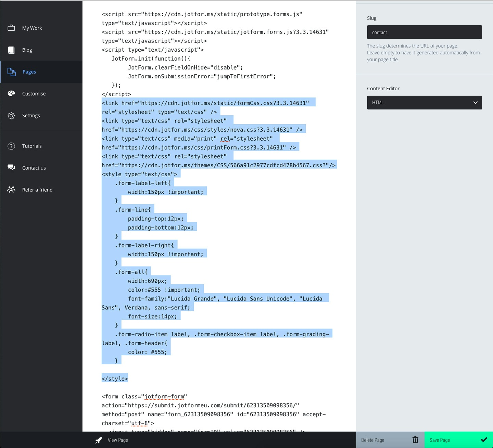Click the Content Editor dropdown chevron
This screenshot has width=493, height=448.
click(475, 103)
